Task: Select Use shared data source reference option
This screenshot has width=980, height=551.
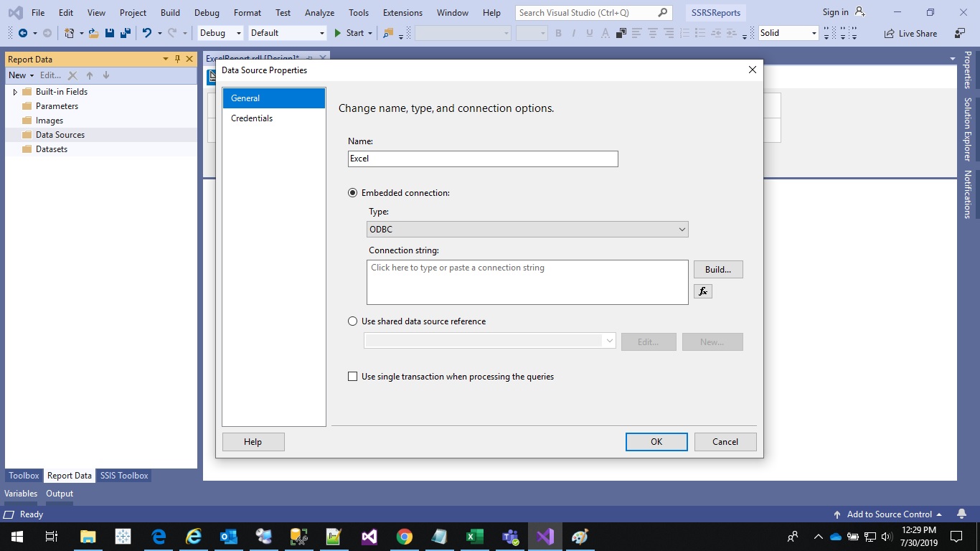Action: 352,321
